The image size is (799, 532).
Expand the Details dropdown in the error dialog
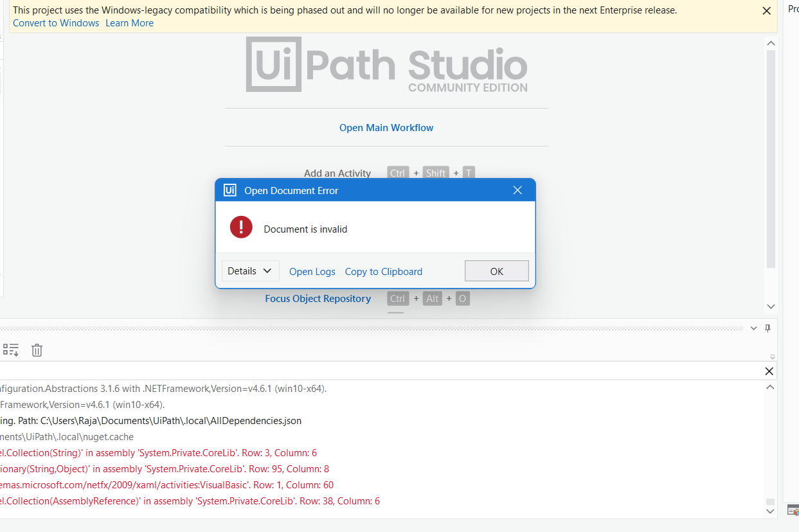point(250,271)
